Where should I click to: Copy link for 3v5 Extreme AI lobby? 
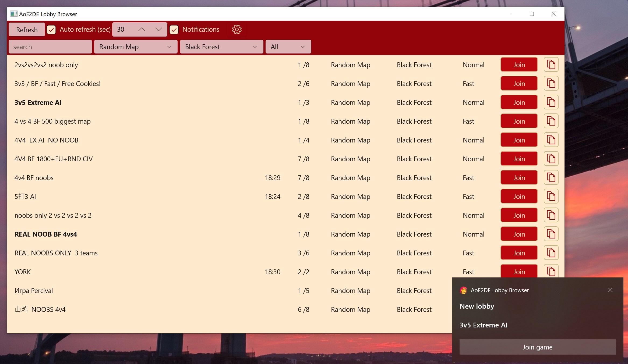click(x=551, y=102)
